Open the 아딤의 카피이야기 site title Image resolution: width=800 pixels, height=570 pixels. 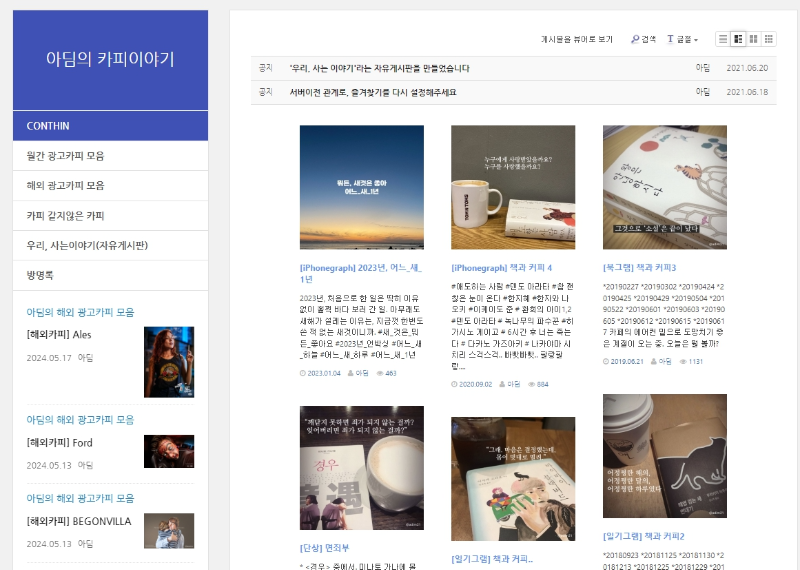coord(110,59)
